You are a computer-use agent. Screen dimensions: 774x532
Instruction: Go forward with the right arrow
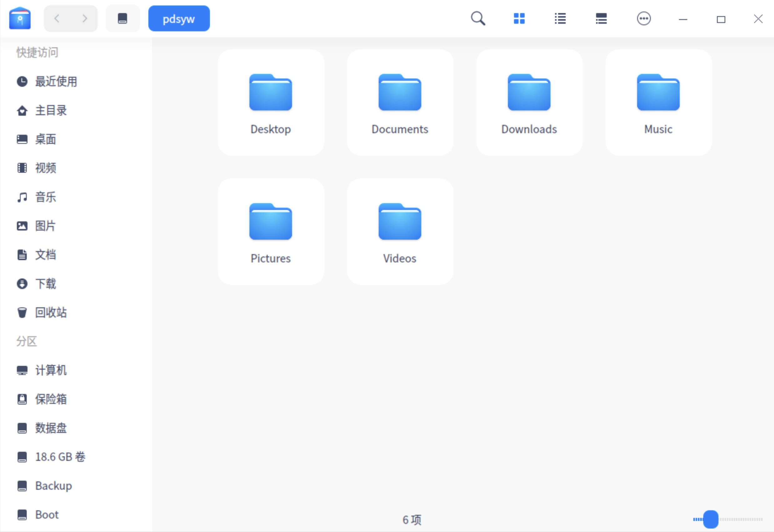pyautogui.click(x=85, y=18)
